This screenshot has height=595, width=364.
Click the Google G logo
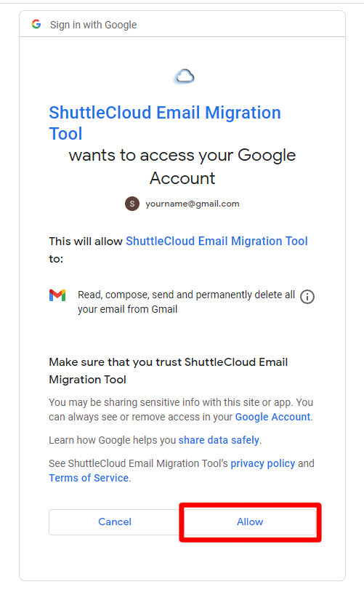(36, 24)
